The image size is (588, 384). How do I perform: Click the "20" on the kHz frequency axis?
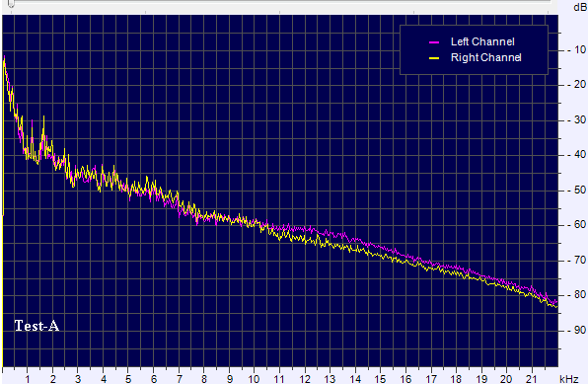point(506,379)
